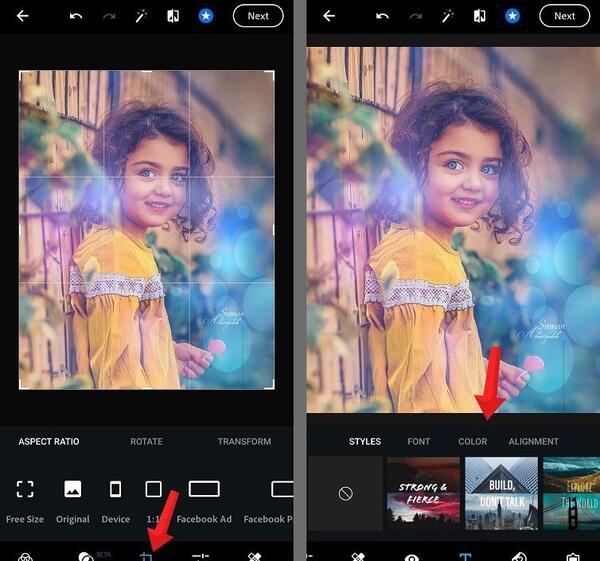Switch to the ROTATE tab

(x=146, y=442)
